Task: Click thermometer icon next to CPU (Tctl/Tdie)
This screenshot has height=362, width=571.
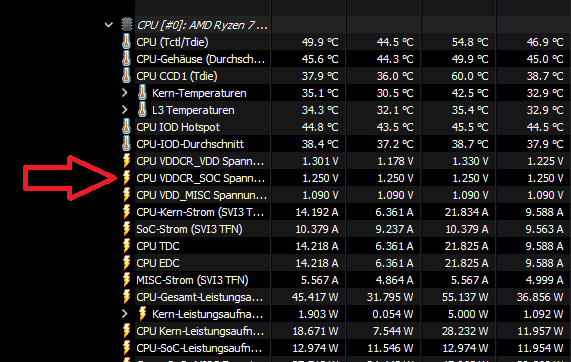Action: pos(126,42)
